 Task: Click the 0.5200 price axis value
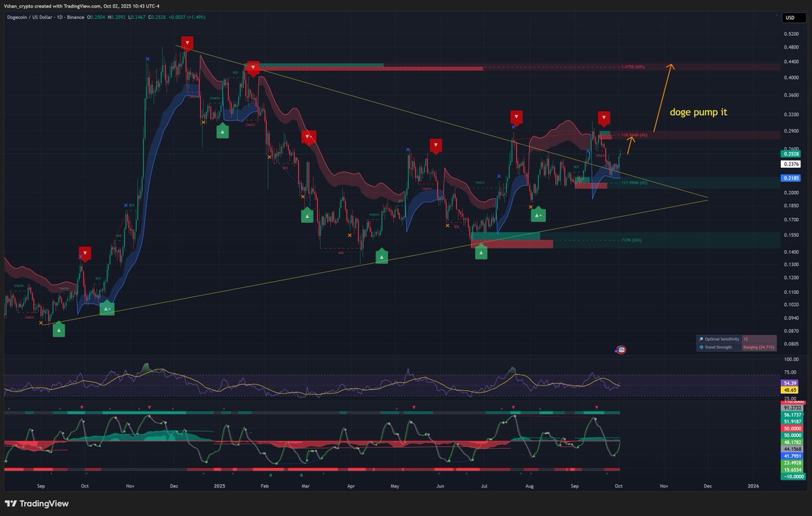tap(790, 34)
